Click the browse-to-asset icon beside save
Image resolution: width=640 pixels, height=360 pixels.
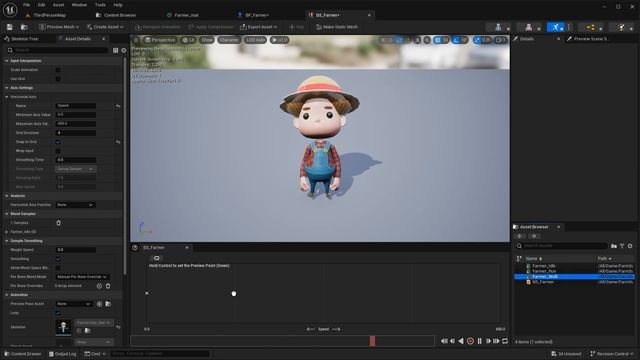24,27
